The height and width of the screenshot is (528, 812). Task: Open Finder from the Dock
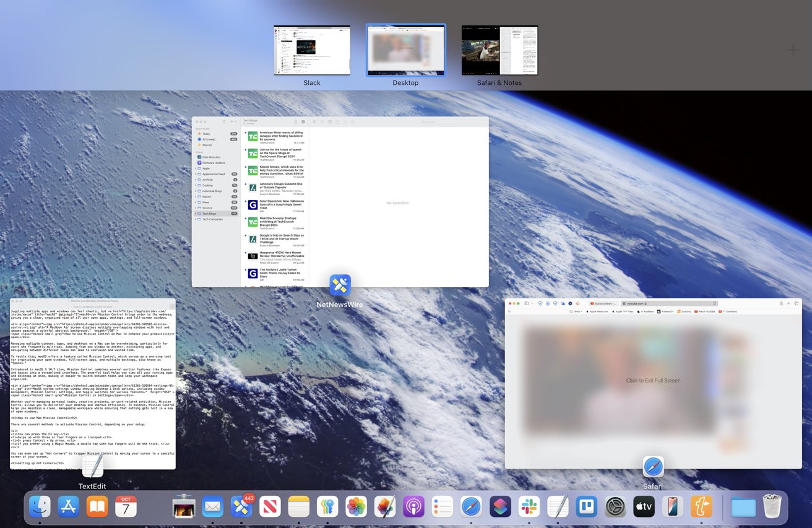tap(40, 507)
